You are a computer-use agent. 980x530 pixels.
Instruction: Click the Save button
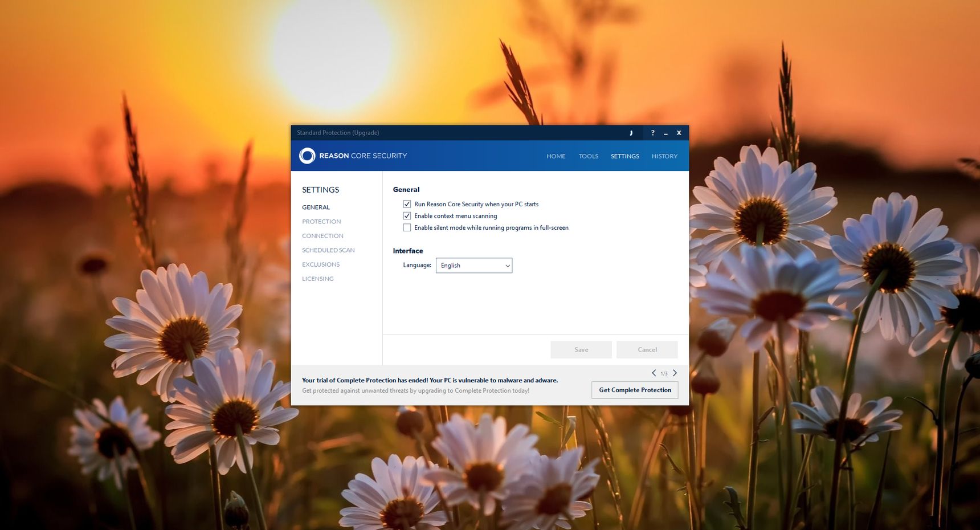pyautogui.click(x=581, y=350)
